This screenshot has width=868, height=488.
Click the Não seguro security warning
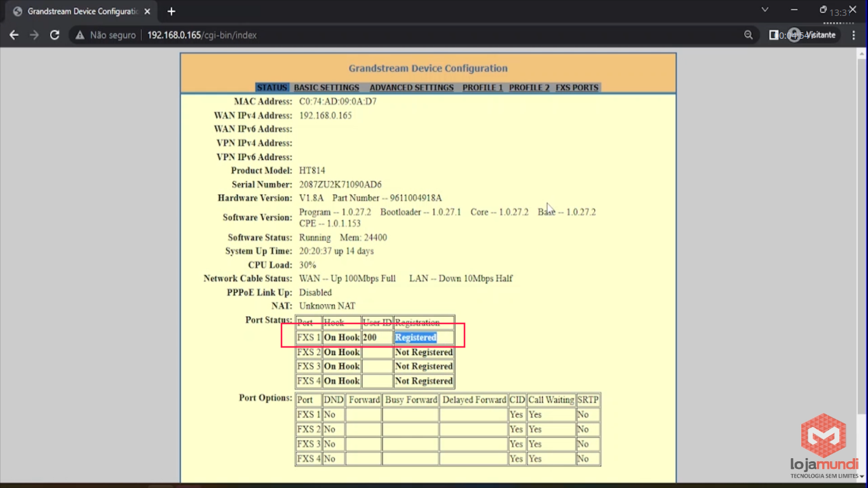point(106,35)
